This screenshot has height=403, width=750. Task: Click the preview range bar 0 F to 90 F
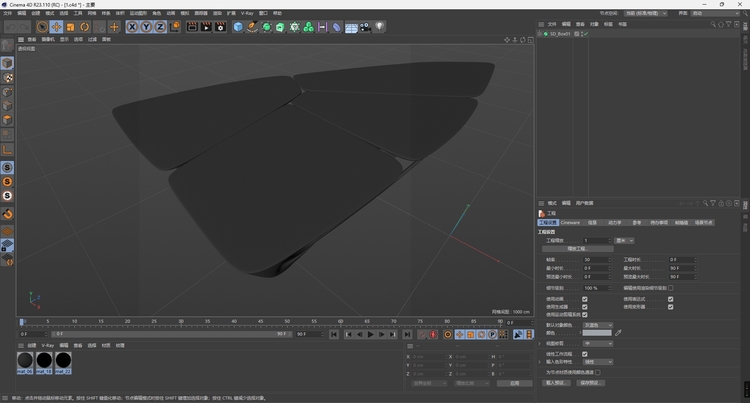click(x=171, y=334)
